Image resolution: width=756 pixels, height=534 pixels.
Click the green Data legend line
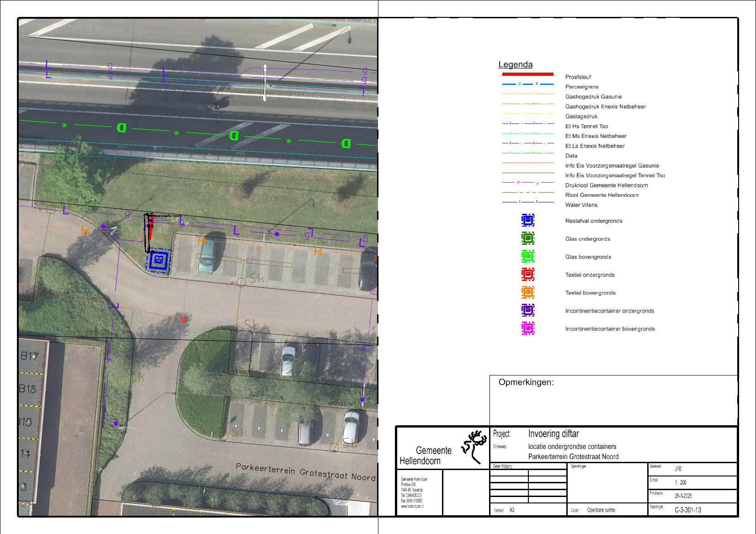527,153
